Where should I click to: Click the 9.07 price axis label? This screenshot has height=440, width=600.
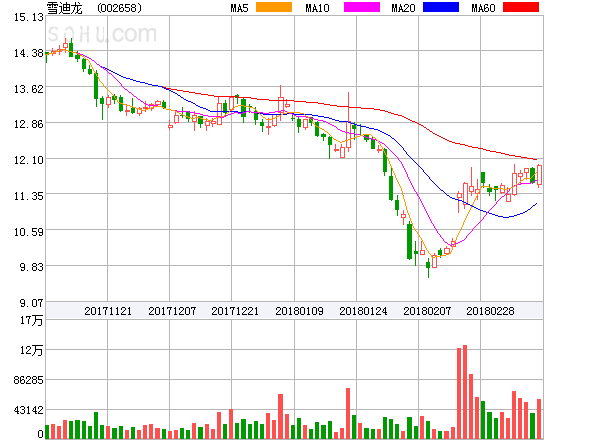(31, 303)
